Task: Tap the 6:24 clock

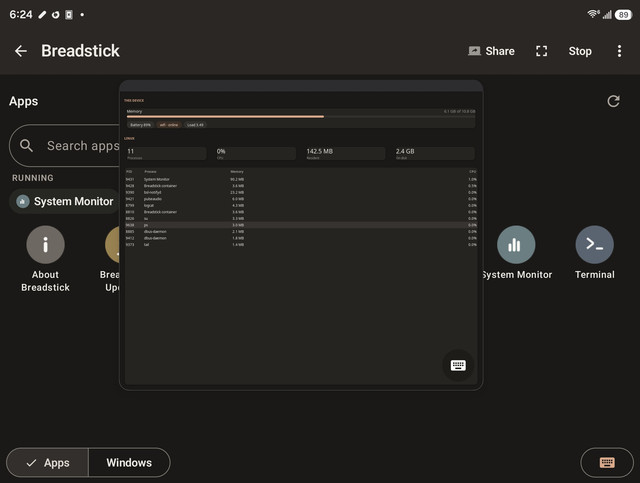Action: [x=21, y=15]
